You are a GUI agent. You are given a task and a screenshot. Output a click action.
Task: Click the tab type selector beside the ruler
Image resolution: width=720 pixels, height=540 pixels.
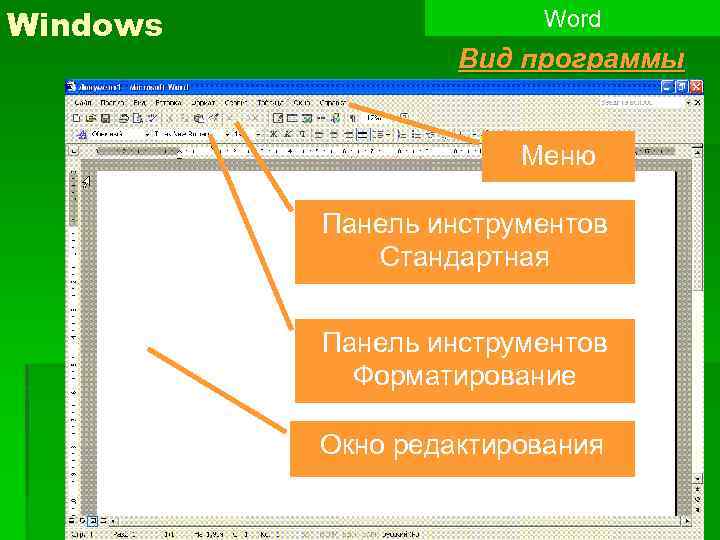click(x=75, y=151)
